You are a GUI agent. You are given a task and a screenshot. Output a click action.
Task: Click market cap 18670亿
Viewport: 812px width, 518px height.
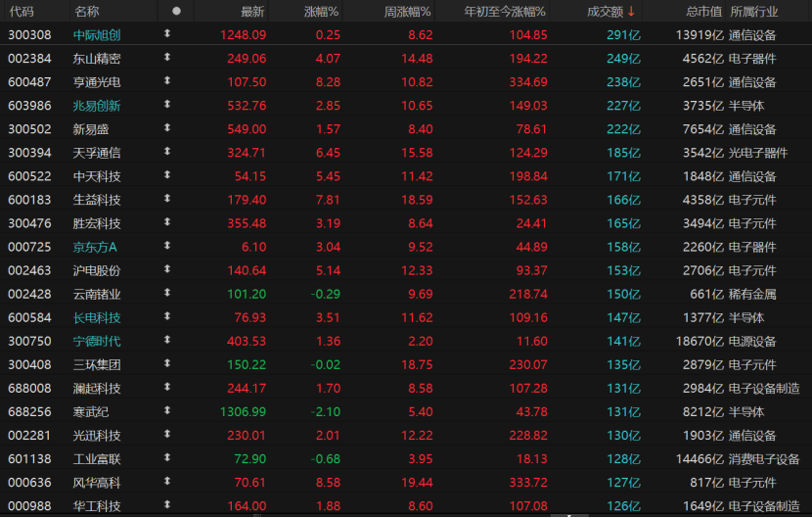(x=699, y=342)
